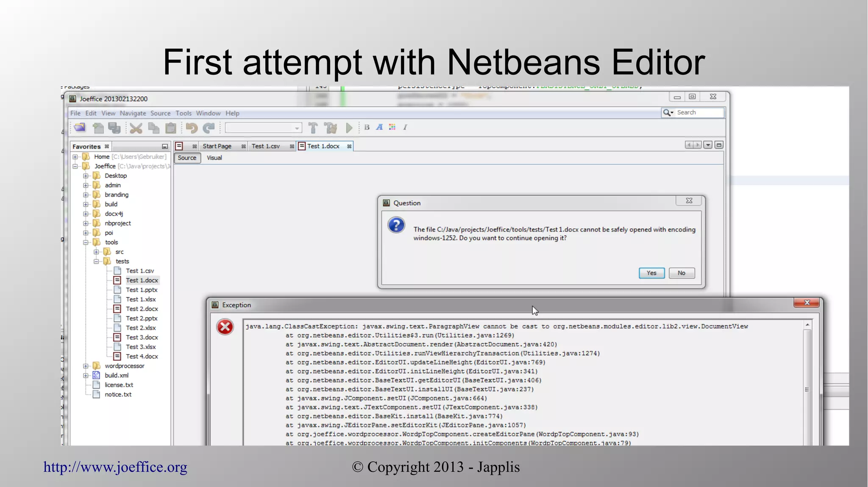
Task: Click the Redo arrow icon
Action: [209, 127]
